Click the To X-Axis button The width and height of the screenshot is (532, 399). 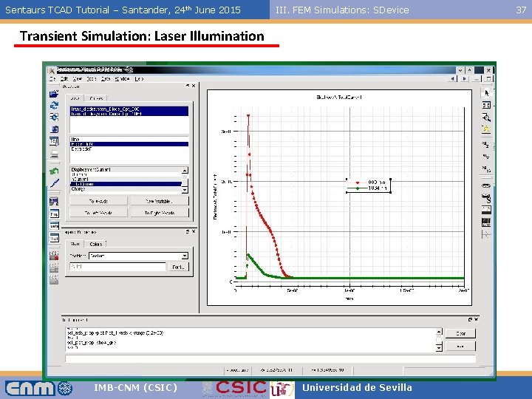pos(98,201)
